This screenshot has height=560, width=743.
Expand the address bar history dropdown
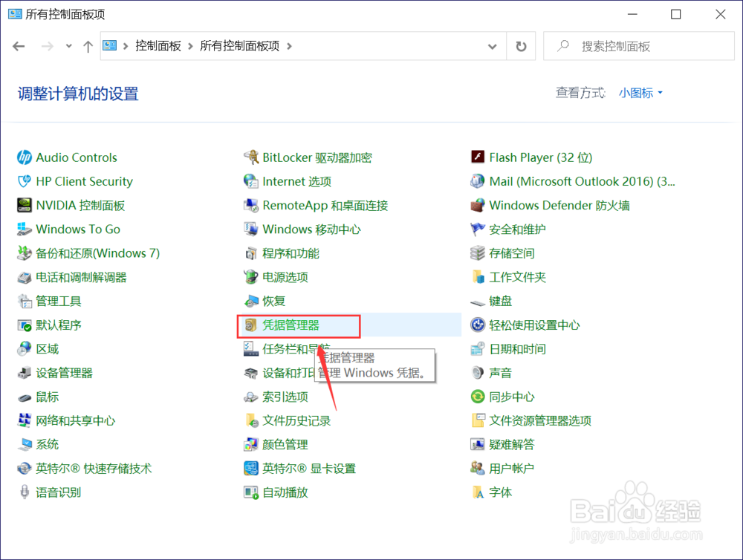coord(493,47)
